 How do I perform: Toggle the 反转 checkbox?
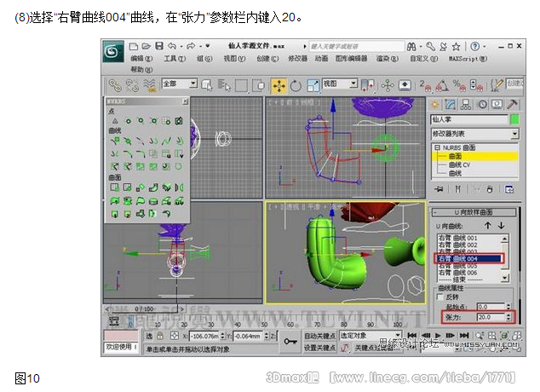[x=439, y=297]
